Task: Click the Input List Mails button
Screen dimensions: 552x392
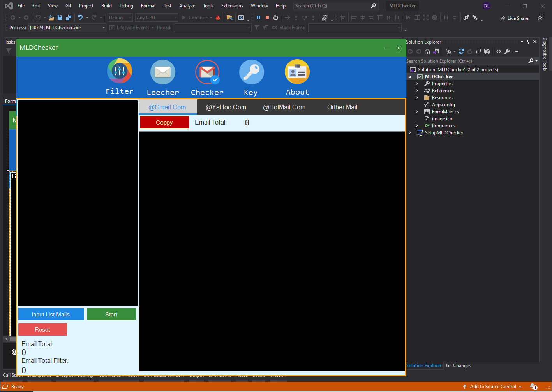Action: click(51, 315)
